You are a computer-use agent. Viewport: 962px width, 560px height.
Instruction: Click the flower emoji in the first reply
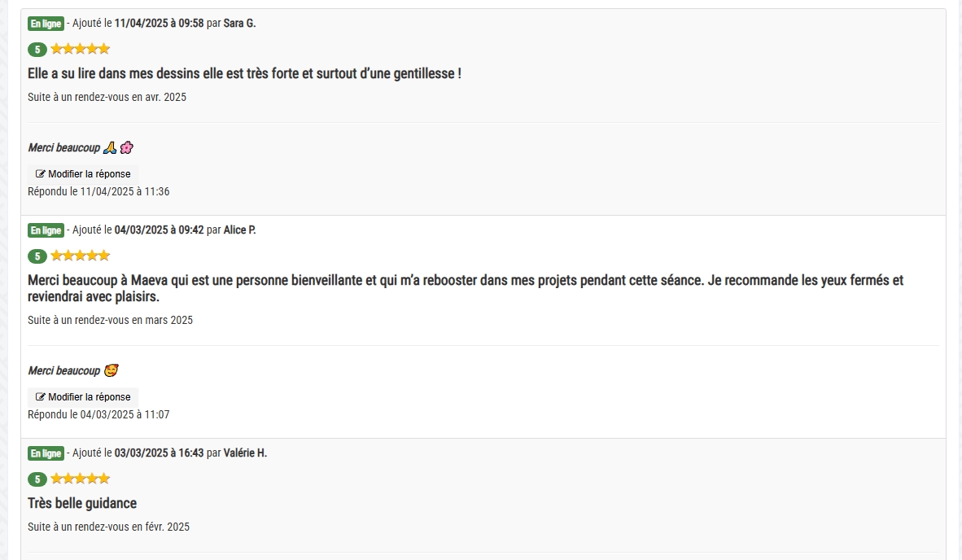coord(126,148)
